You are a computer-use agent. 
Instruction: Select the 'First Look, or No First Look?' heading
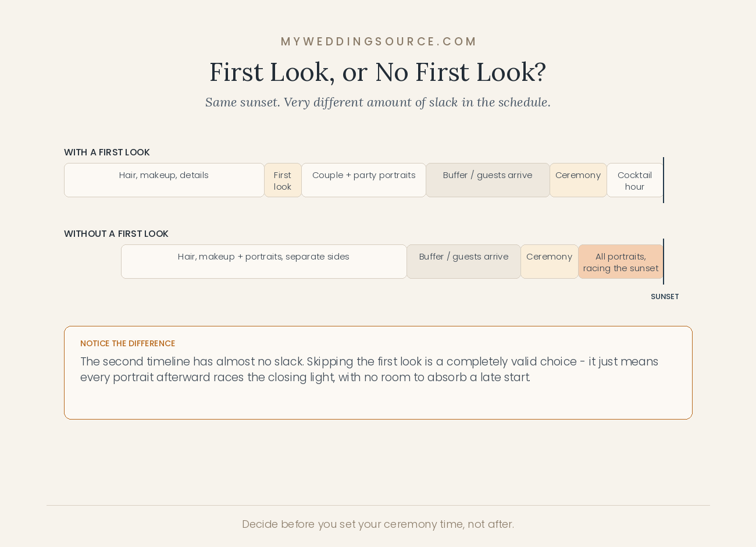pyautogui.click(x=378, y=72)
